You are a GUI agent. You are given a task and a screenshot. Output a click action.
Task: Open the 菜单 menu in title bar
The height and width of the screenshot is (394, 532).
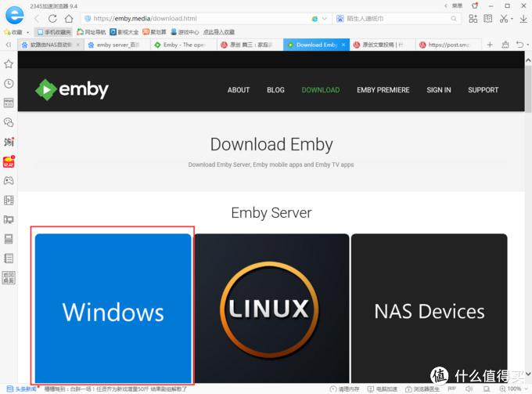457,5
